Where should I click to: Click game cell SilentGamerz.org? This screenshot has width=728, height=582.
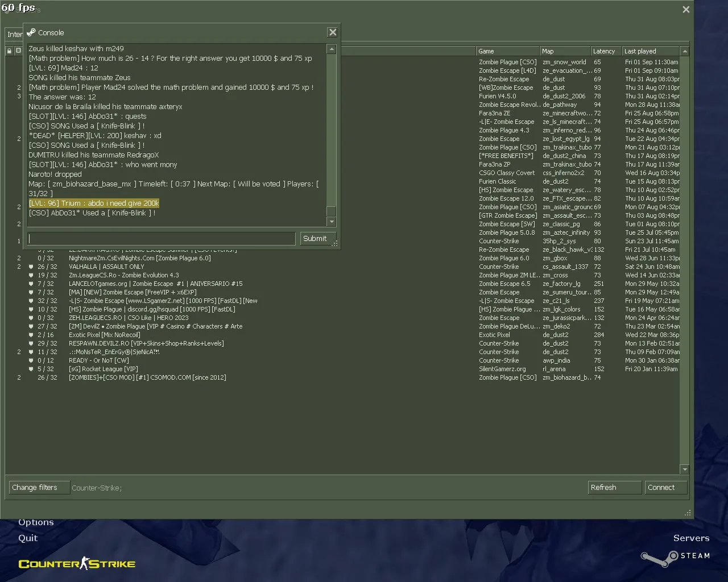[502, 369]
